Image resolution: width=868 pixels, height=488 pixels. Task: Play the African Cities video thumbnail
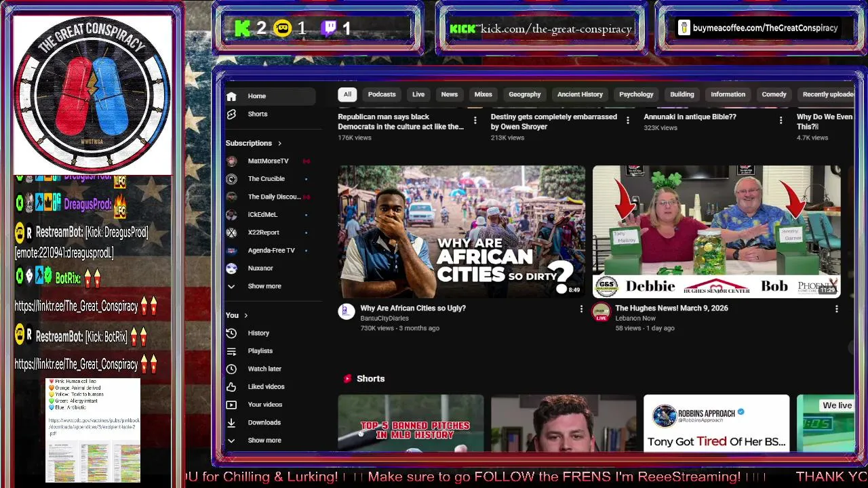461,232
